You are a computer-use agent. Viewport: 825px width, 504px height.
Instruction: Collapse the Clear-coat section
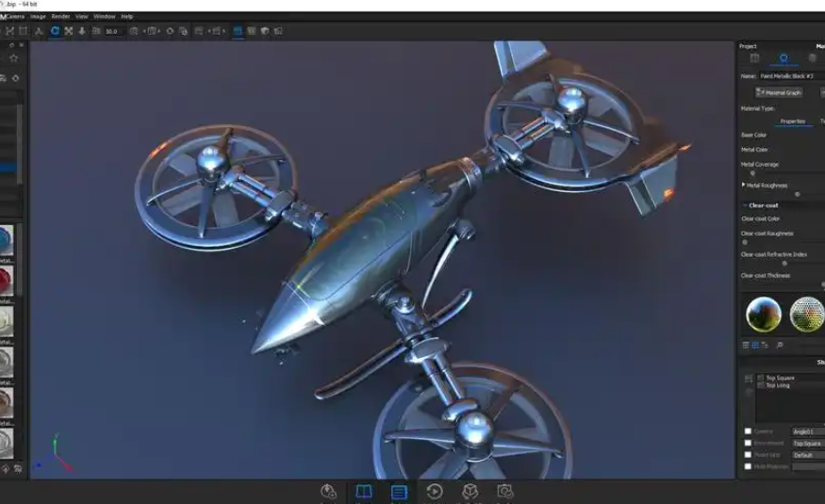[x=744, y=204]
